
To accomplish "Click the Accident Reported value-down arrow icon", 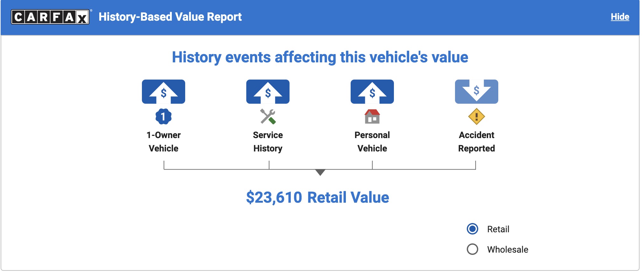I will (476, 92).
